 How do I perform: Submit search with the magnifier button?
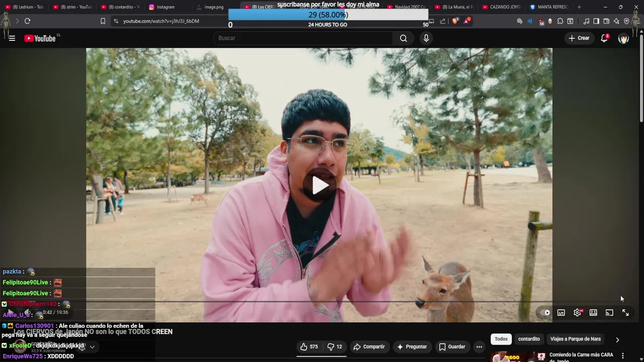click(404, 38)
